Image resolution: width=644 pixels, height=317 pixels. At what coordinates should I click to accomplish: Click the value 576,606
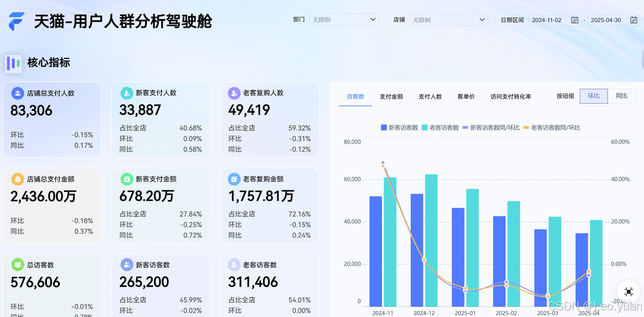35,282
